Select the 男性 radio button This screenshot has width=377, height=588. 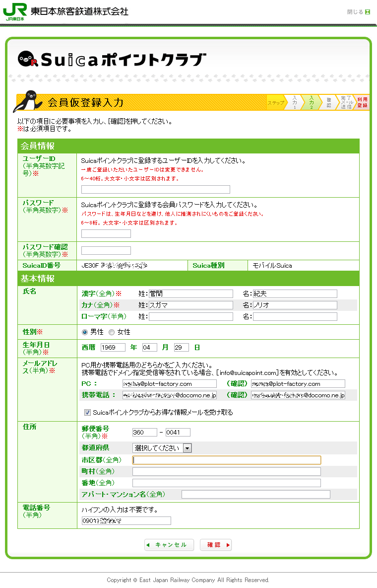tap(85, 332)
